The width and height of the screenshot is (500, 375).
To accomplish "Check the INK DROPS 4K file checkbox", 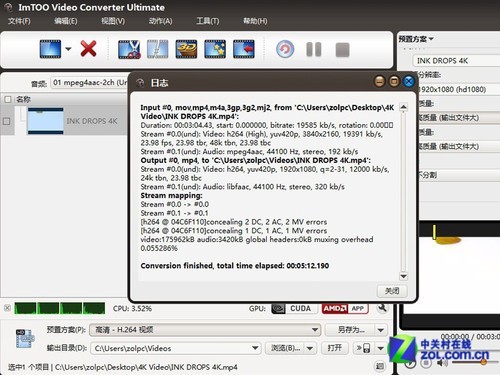I will click(6, 121).
